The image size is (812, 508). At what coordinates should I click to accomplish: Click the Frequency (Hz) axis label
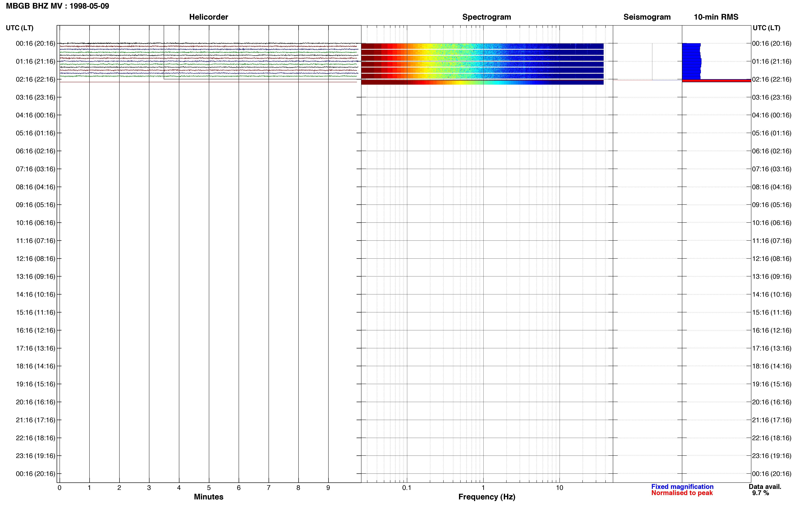click(487, 497)
